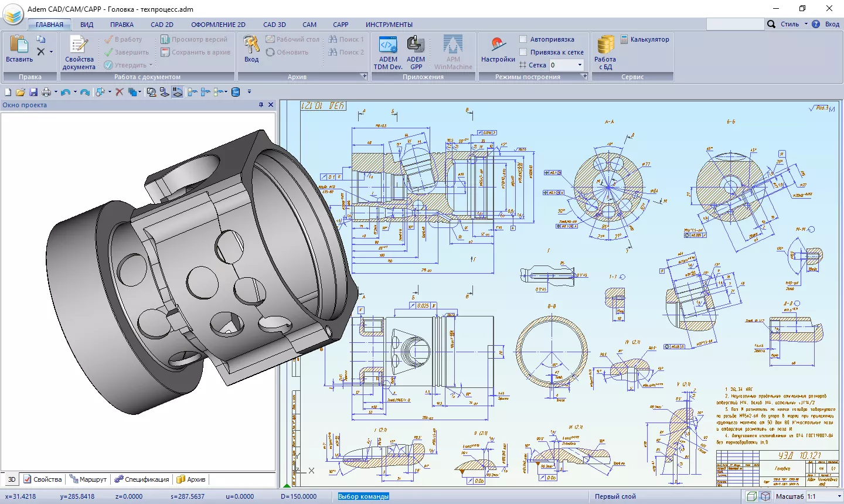Launch ADEM TDM Dev. application
This screenshot has height=504, width=844.
coord(388,53)
